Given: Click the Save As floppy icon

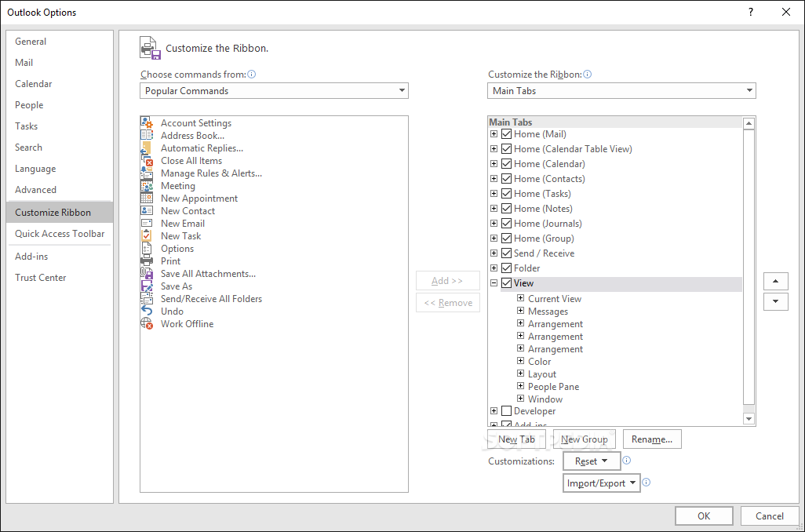Looking at the screenshot, I should 147,286.
